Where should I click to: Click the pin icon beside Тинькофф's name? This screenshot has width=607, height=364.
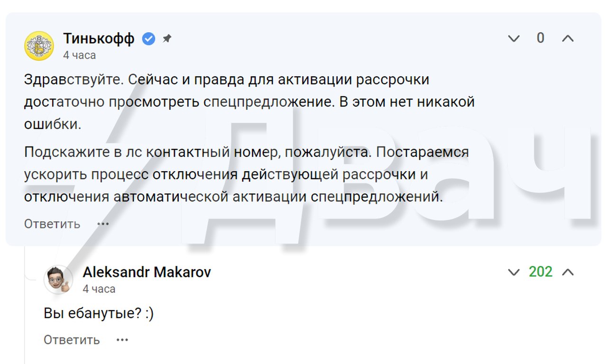(167, 39)
